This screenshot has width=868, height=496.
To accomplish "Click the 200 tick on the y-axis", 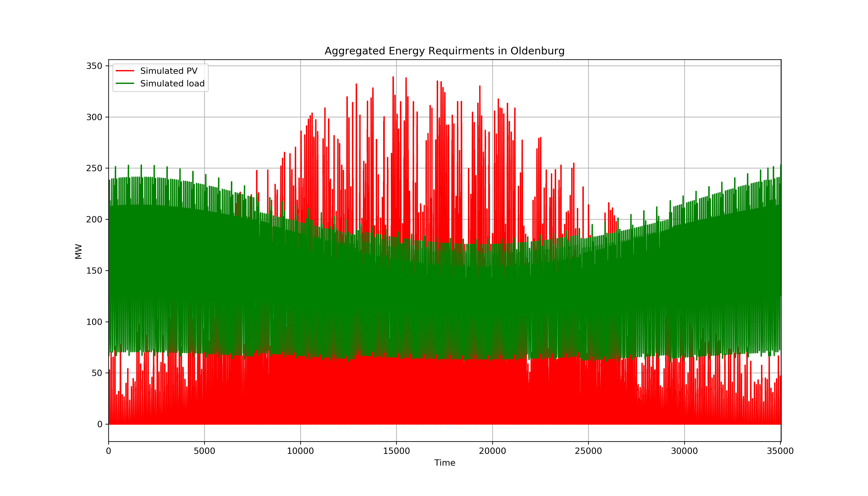I will [94, 219].
